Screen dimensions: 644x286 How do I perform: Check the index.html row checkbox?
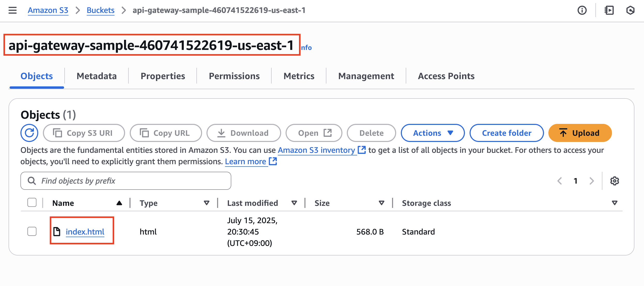click(32, 231)
